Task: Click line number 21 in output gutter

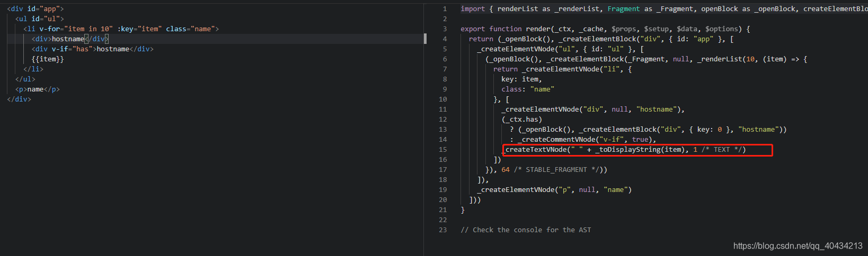Action: 443,209
